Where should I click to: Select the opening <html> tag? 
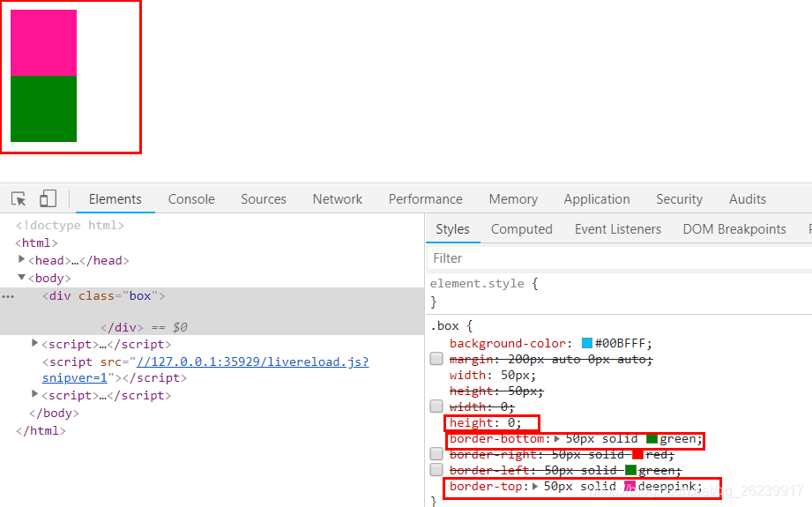tap(36, 242)
